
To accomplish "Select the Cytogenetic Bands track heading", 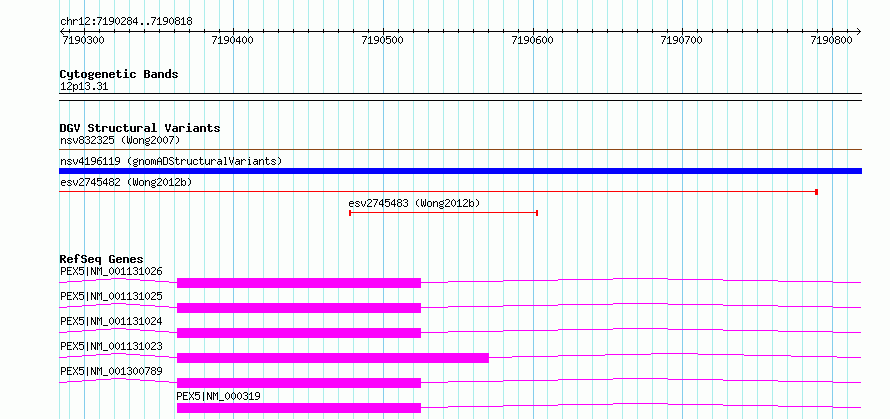I will 119,74.
